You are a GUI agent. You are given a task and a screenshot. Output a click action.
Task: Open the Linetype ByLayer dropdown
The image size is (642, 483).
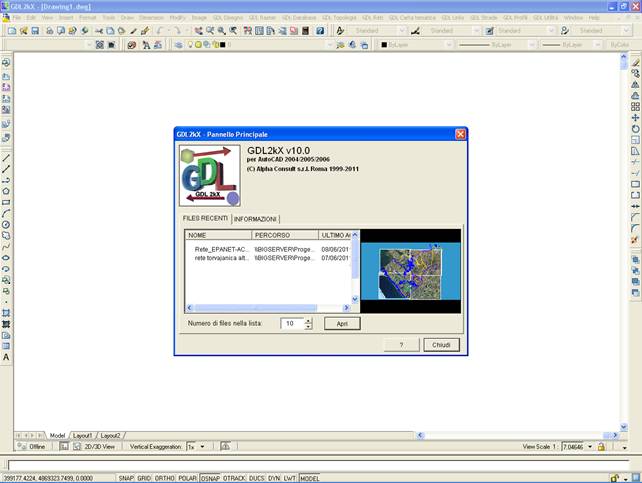pos(532,45)
